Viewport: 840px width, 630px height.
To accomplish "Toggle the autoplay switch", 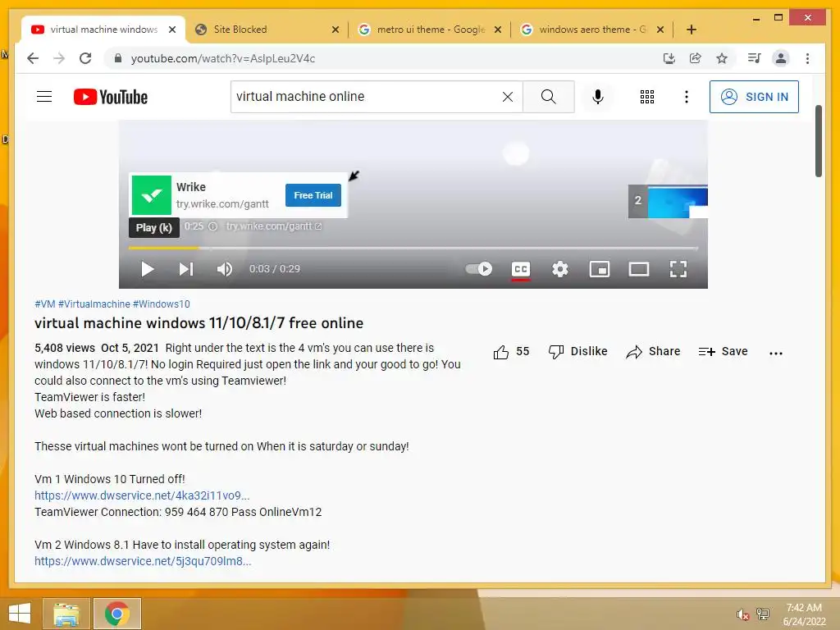I will (x=479, y=268).
